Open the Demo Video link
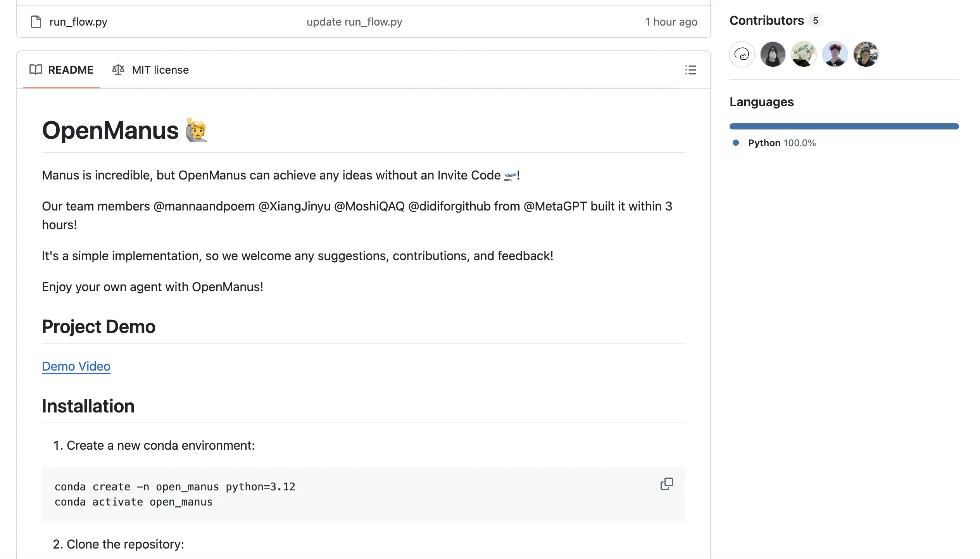 coord(76,366)
